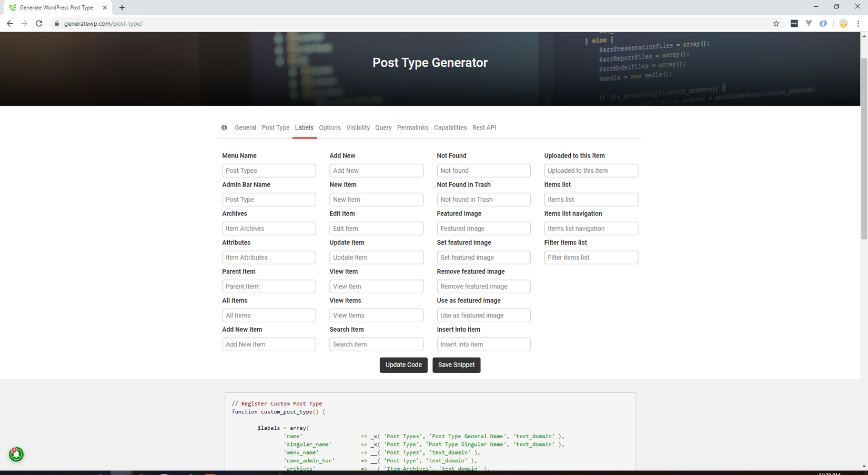Image resolution: width=868 pixels, height=475 pixels.
Task: Focus the Remove featured image input
Action: (x=483, y=286)
